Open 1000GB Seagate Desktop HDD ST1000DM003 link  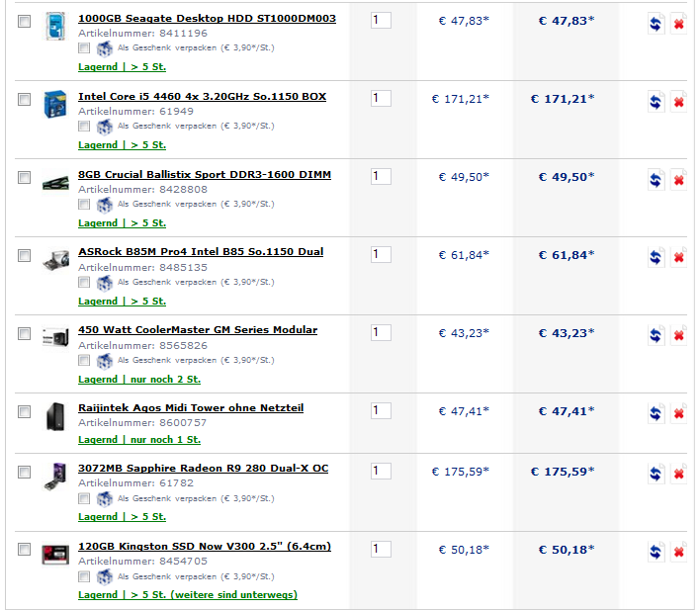(x=208, y=19)
